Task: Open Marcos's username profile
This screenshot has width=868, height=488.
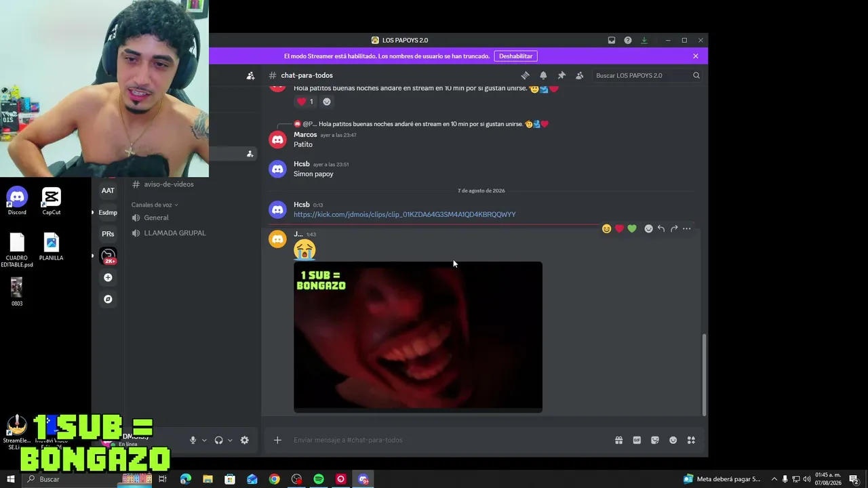Action: pos(305,135)
